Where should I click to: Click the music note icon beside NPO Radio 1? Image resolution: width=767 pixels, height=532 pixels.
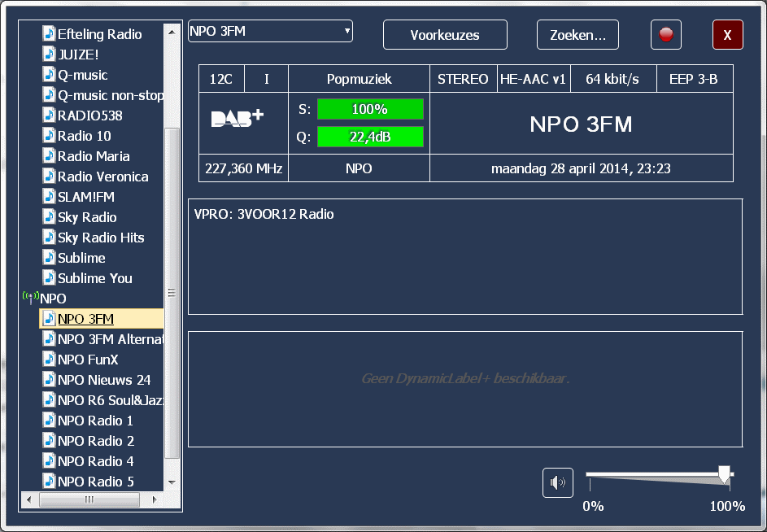pyautogui.click(x=49, y=421)
